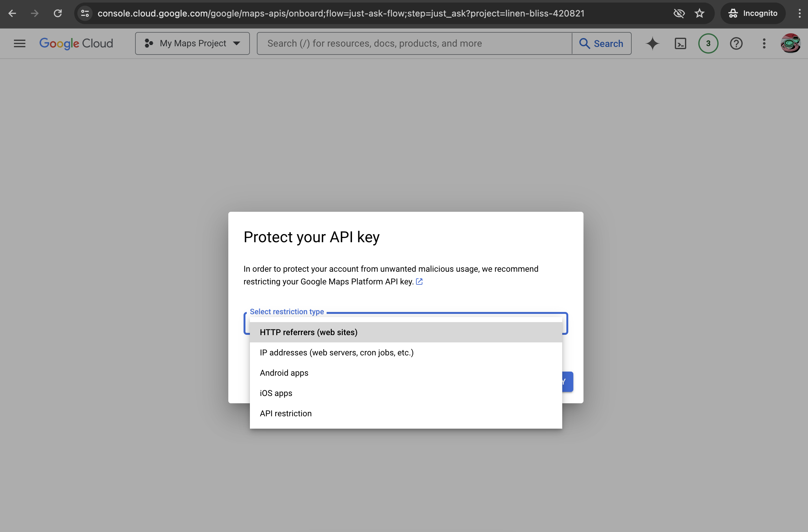The width and height of the screenshot is (808, 532).
Task: Open the help question-mark menu
Action: pos(736,43)
